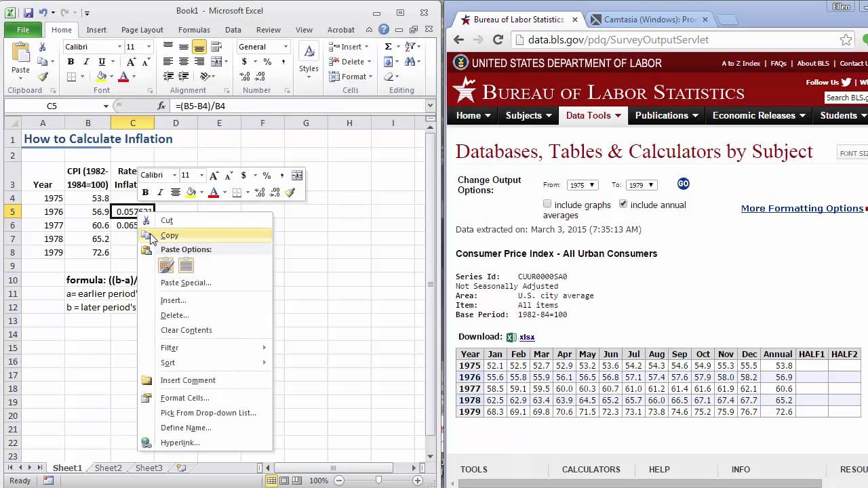Click the blue GO button
Screen dimensions: 868x488
pyautogui.click(x=683, y=184)
